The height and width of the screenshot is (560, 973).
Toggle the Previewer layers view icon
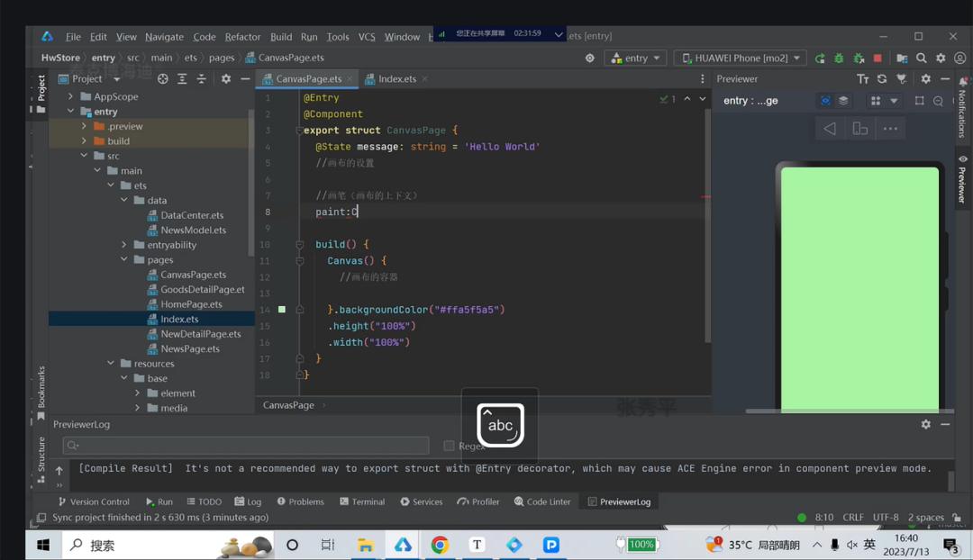pos(843,101)
